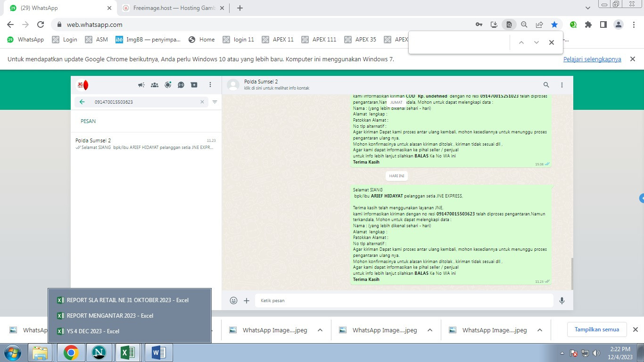Share this page from the address bar
This screenshot has height=362, width=644.
tap(539, 25)
